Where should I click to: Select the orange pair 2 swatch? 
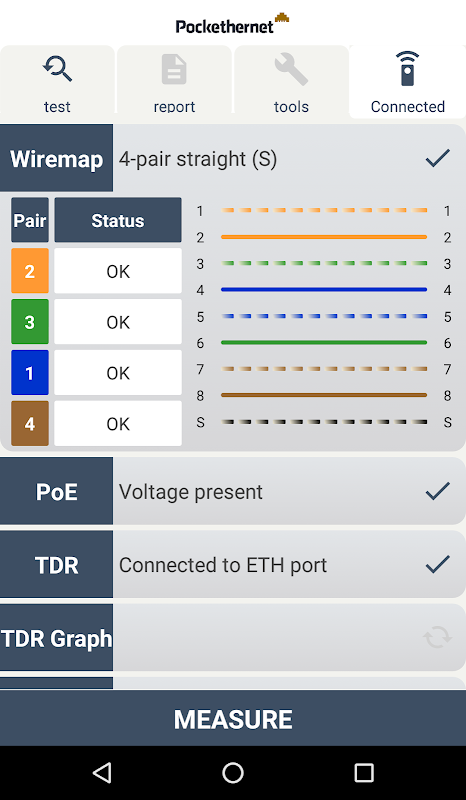click(x=30, y=271)
